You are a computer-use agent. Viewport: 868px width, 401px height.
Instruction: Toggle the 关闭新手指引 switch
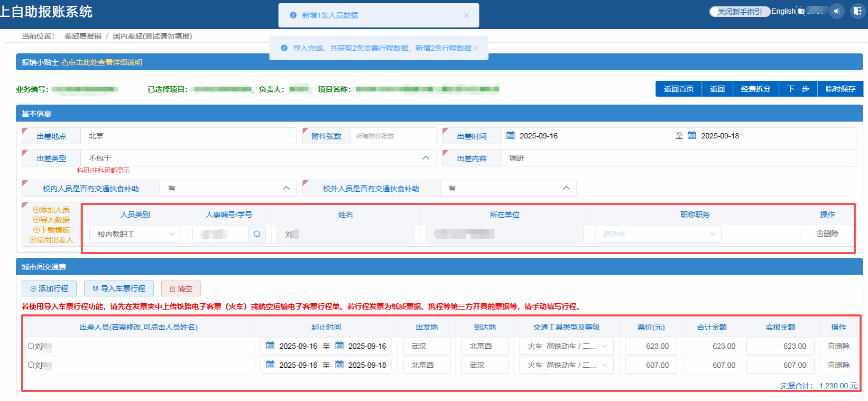point(739,12)
